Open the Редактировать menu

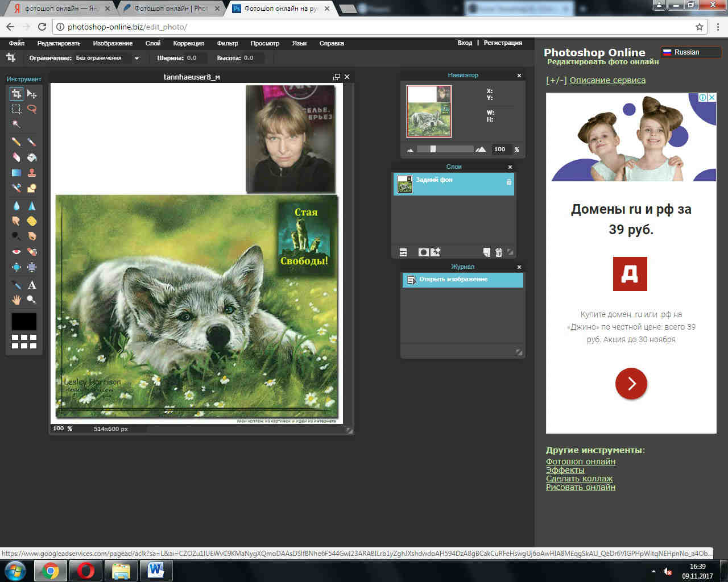click(x=59, y=43)
